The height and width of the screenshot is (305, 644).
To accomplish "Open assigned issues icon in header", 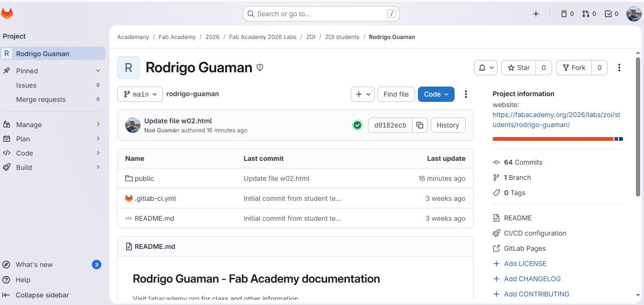I will point(567,14).
